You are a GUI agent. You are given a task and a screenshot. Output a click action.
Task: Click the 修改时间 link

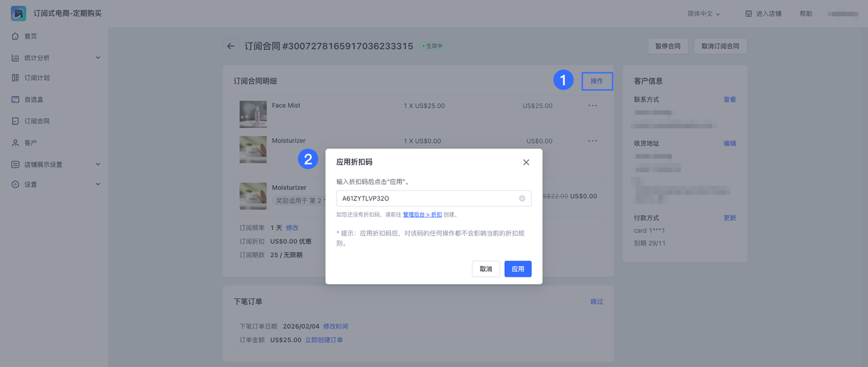(336, 326)
